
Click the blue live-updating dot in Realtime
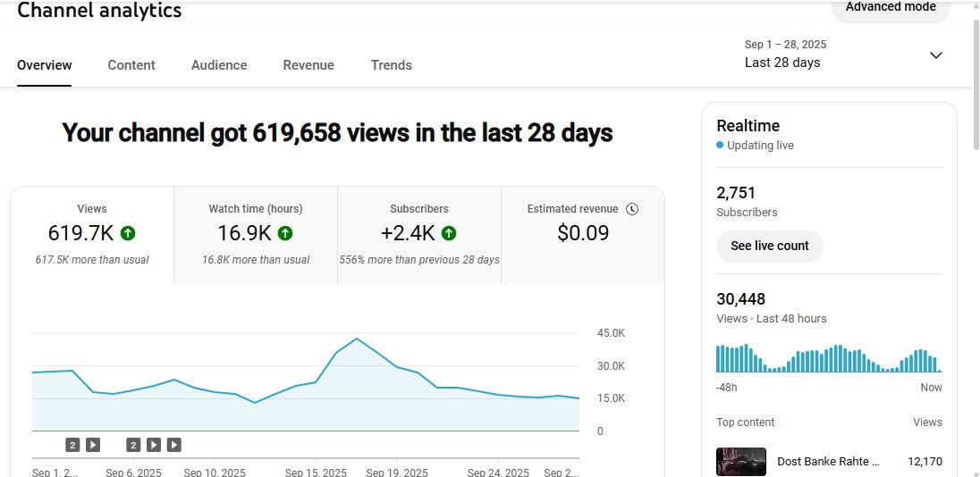click(x=720, y=145)
